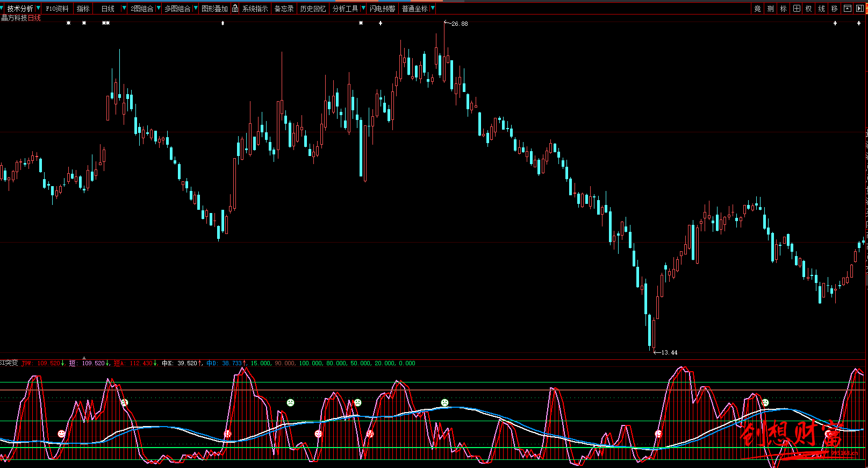Click the rightmost green sad-face signal
The height and width of the screenshot is (468, 868).
[765, 402]
